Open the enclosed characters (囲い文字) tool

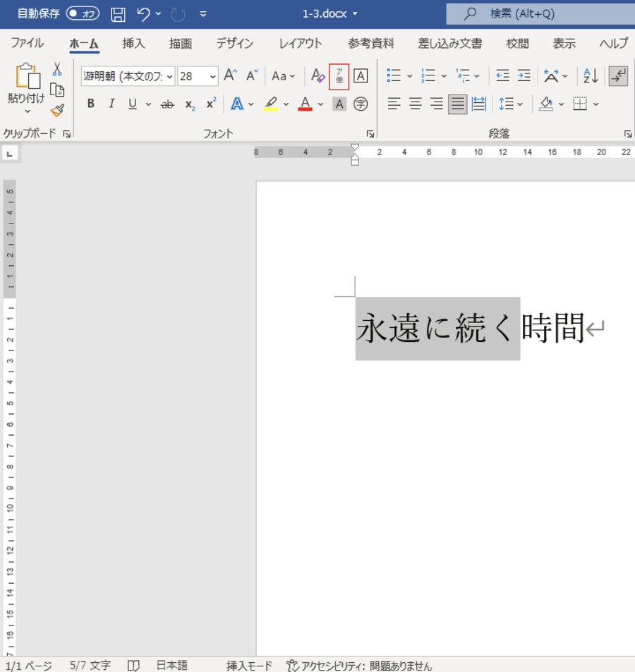[361, 104]
